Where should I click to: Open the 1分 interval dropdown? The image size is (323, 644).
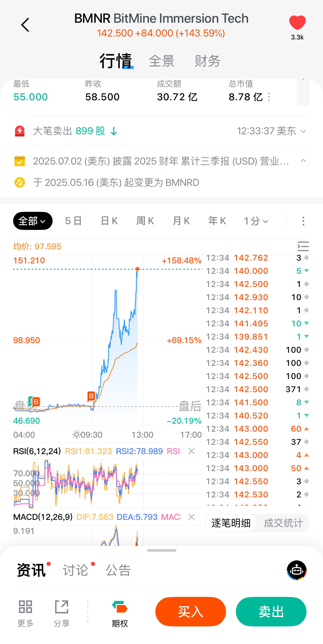tap(256, 221)
